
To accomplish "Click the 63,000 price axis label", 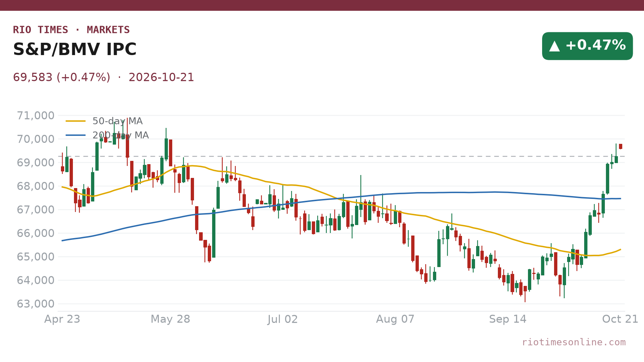I will tap(36, 304).
